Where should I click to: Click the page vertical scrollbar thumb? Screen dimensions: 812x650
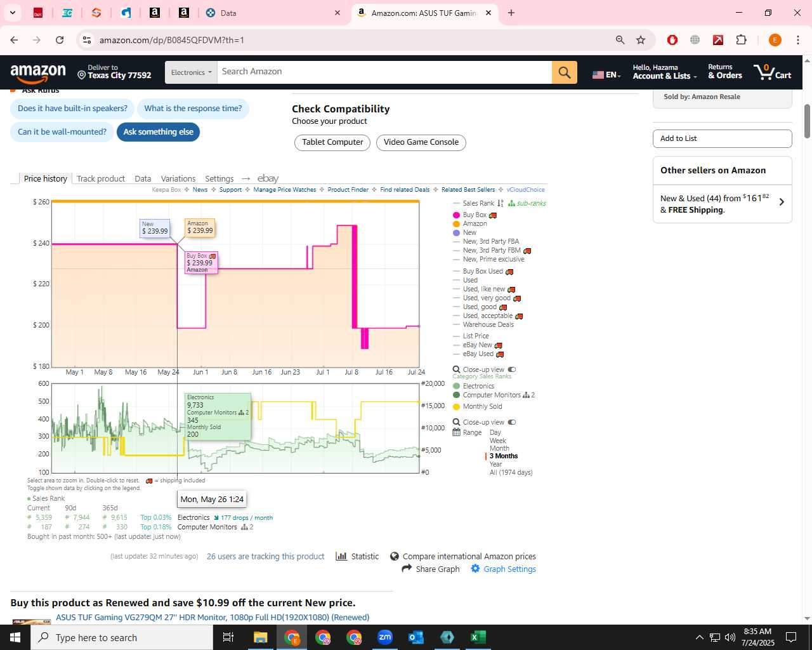point(807,121)
